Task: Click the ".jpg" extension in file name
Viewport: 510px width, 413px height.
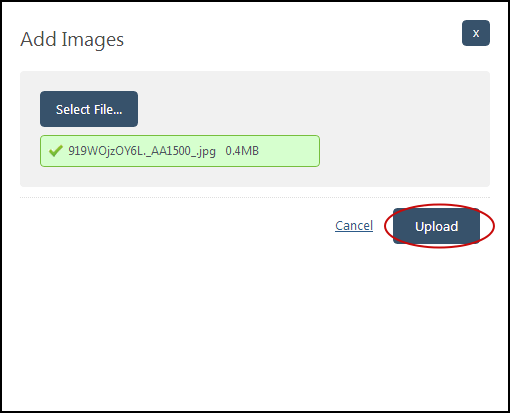Action: coord(206,152)
